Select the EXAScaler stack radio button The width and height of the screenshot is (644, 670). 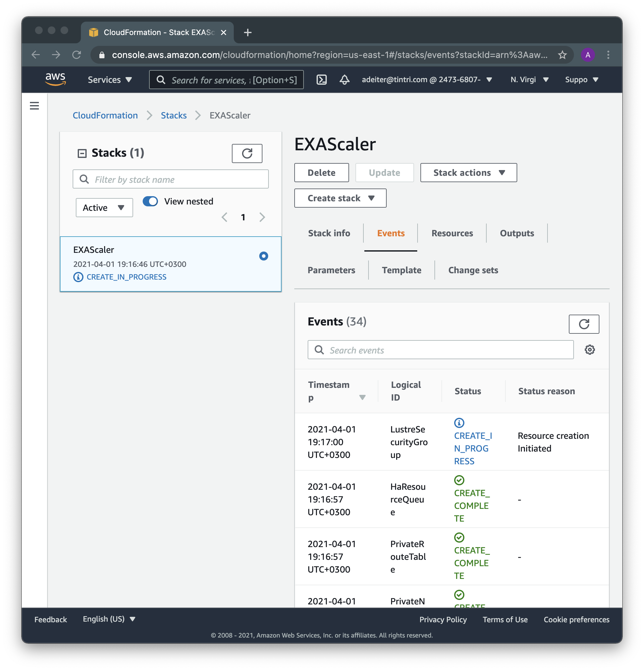[263, 256]
